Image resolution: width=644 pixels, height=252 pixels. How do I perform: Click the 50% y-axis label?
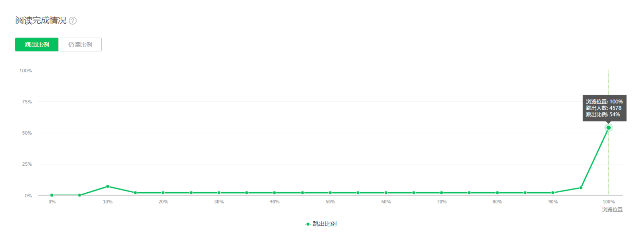coord(27,133)
